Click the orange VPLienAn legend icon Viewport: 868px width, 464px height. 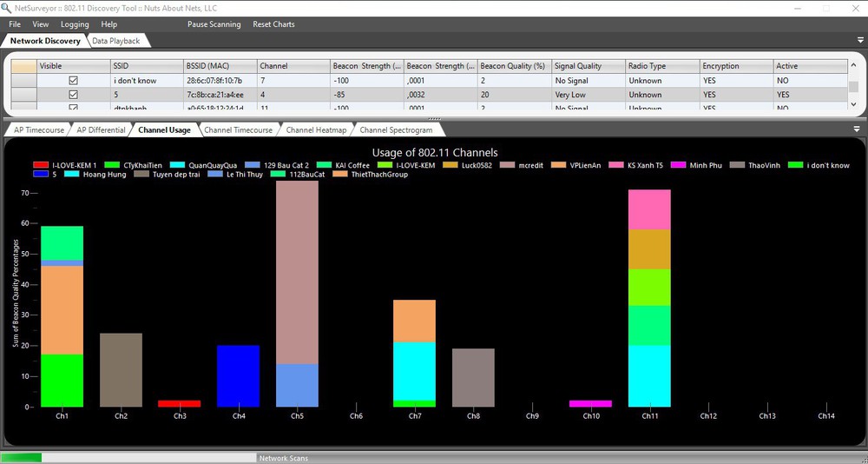tap(557, 165)
